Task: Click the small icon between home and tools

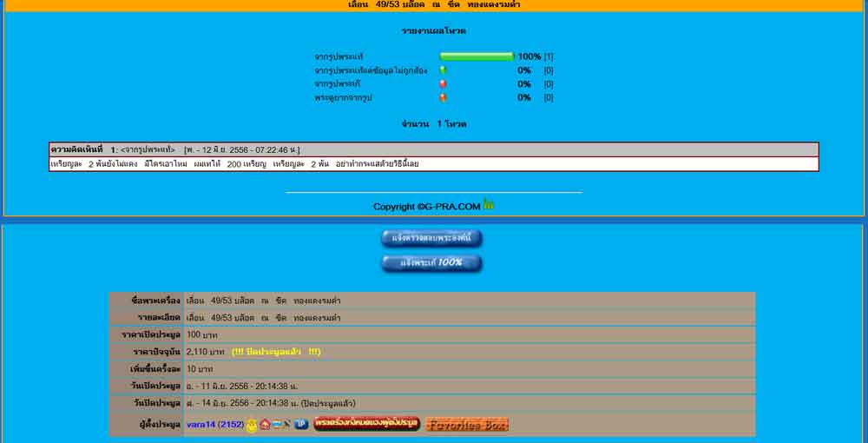Action: pyautogui.click(x=276, y=425)
